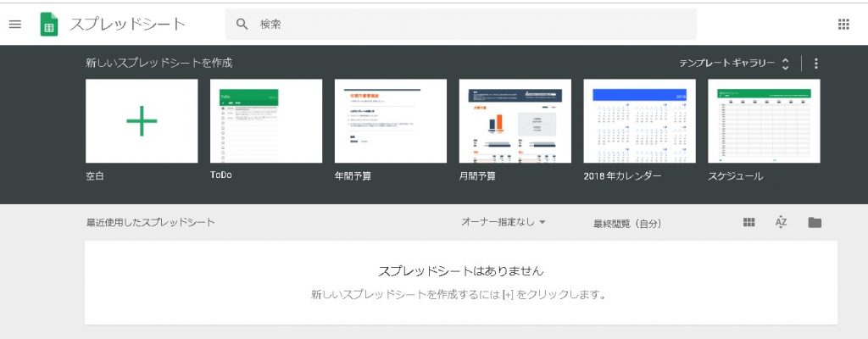Open the 2018 年カレンダー calendar template
This screenshot has width=868, height=339.
(639, 121)
